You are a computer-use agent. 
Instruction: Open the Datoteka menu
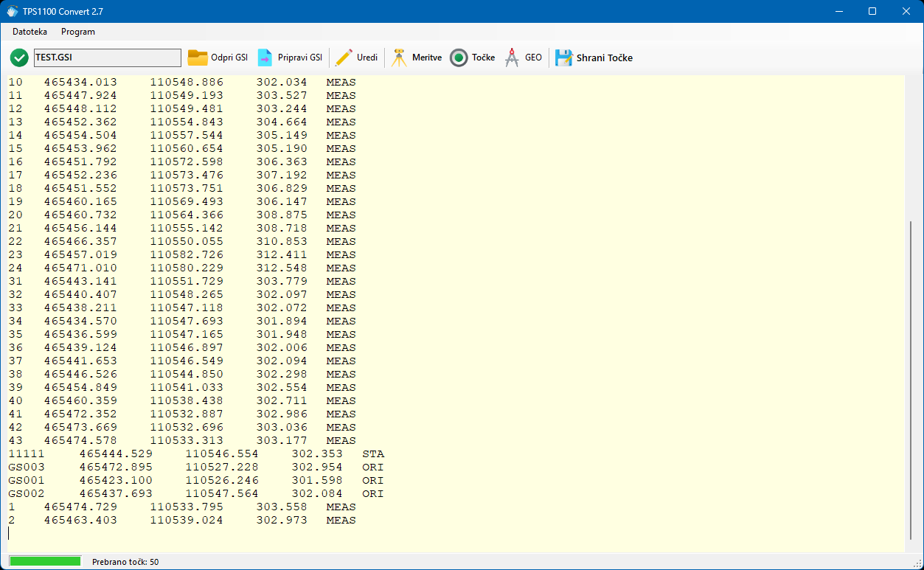29,32
